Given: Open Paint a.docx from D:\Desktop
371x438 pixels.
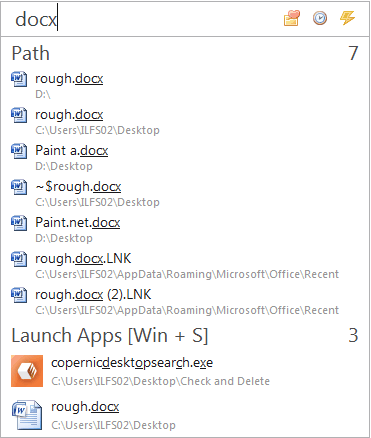Looking at the screenshot, I should pyautogui.click(x=185, y=157).
